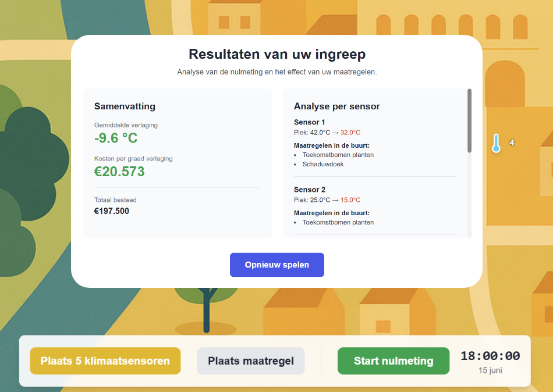This screenshot has height=392, width=553.
Task: Start the nulmeting with the green button
Action: [394, 361]
